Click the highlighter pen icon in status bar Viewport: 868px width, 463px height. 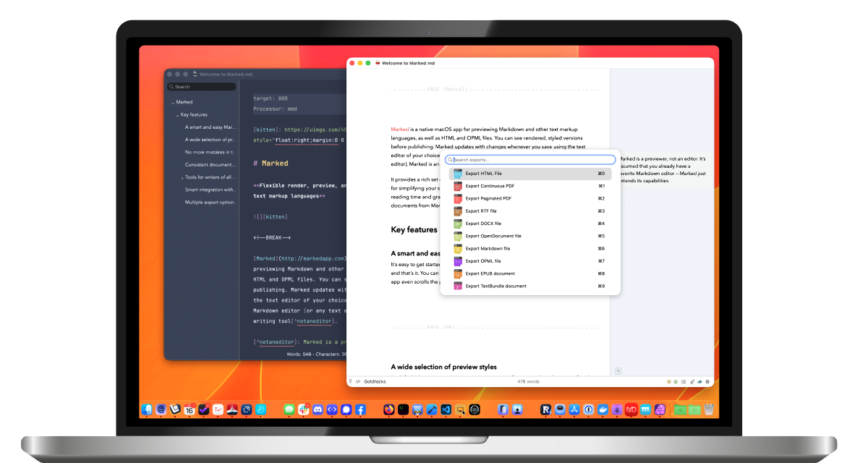[x=692, y=381]
